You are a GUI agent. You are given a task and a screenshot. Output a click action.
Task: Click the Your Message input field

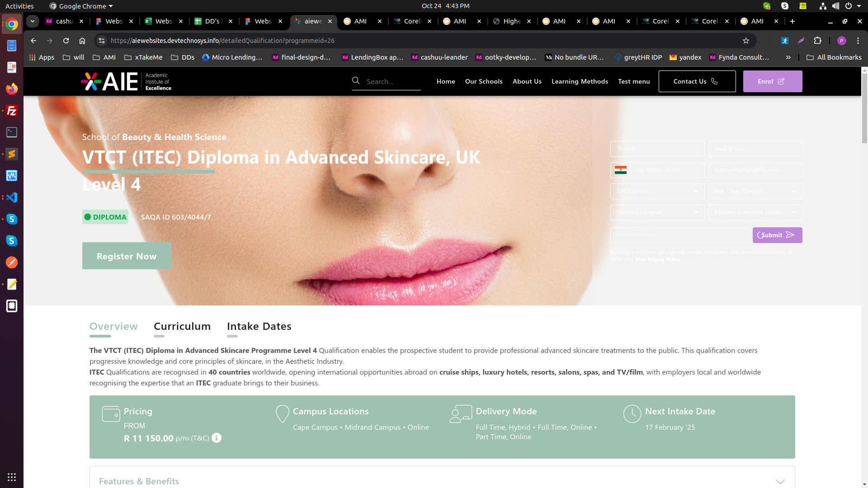coord(679,235)
